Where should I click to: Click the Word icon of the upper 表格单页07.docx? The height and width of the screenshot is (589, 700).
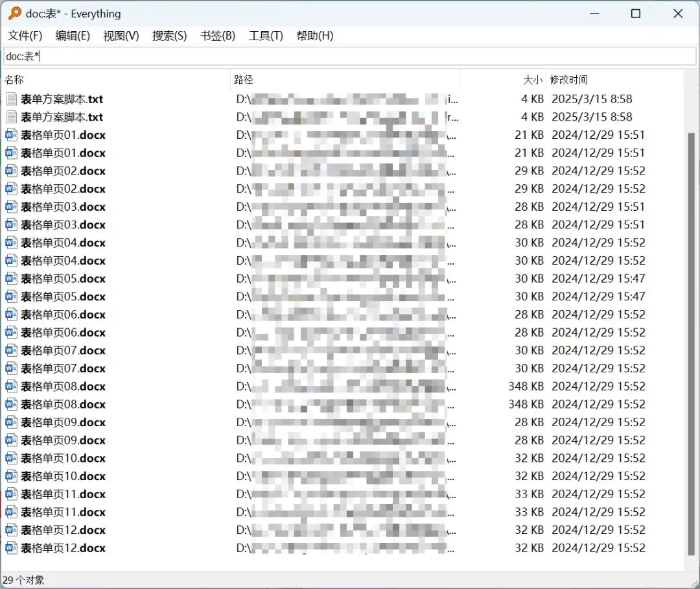pos(11,350)
